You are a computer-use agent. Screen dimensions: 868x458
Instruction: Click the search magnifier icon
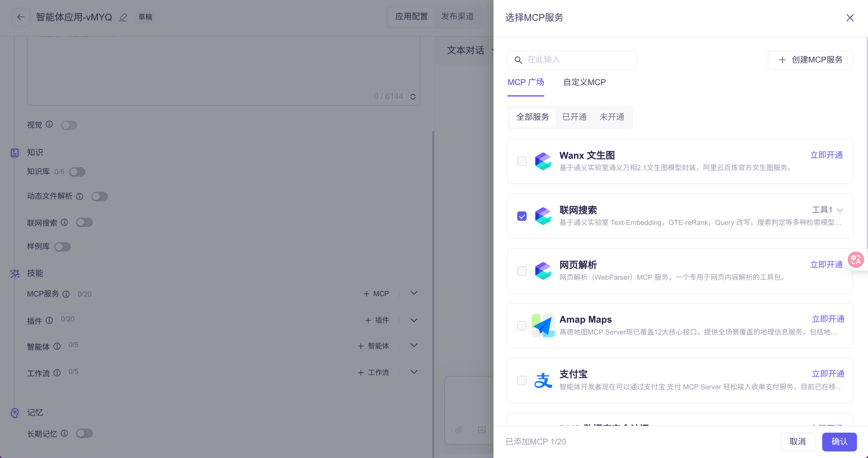[x=518, y=60]
